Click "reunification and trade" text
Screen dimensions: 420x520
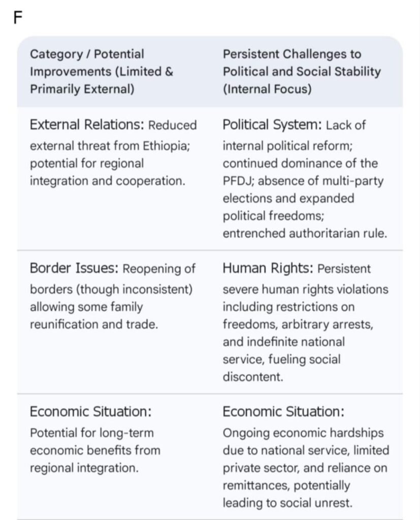pos(94,325)
